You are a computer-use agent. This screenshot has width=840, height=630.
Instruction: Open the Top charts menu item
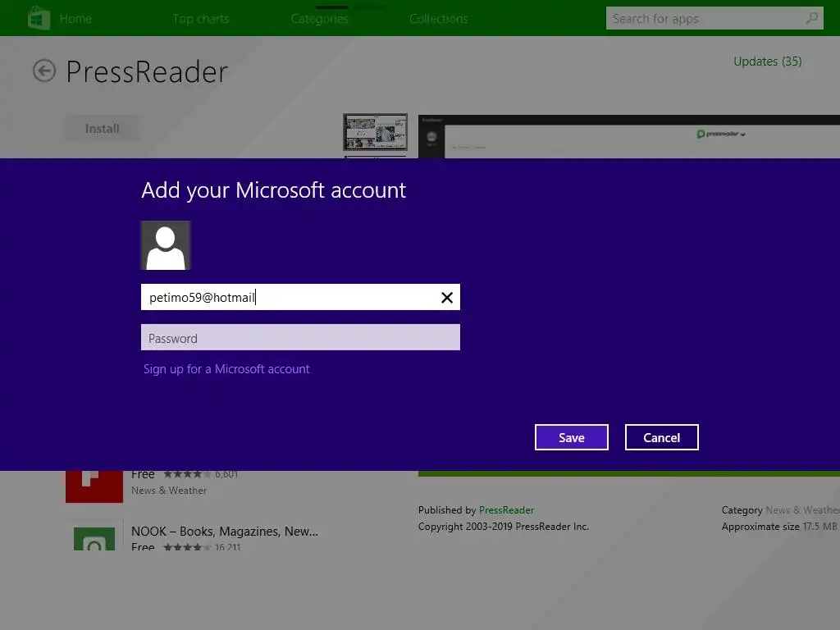click(x=201, y=19)
